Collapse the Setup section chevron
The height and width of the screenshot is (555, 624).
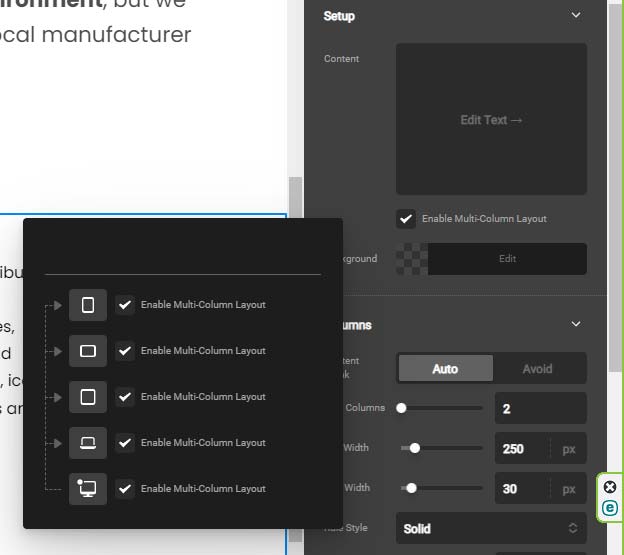[575, 16]
